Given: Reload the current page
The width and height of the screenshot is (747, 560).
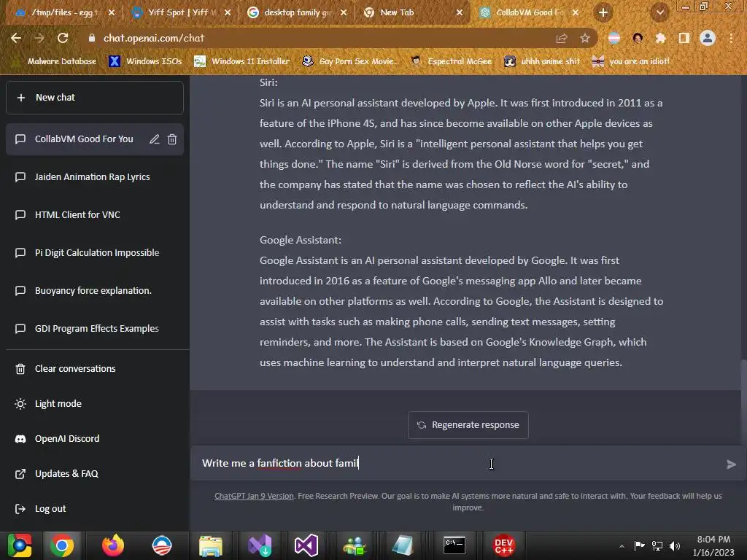Looking at the screenshot, I should pyautogui.click(x=63, y=38).
